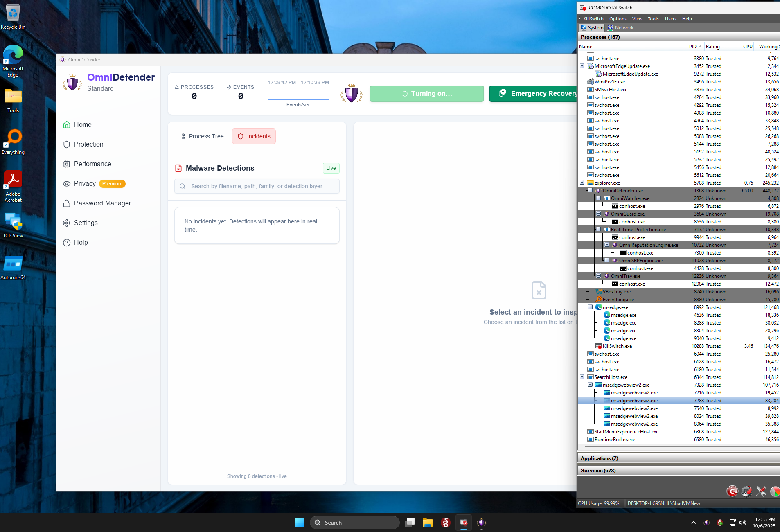Open OmniDefender Help page
The height and width of the screenshot is (532, 780).
75,242
